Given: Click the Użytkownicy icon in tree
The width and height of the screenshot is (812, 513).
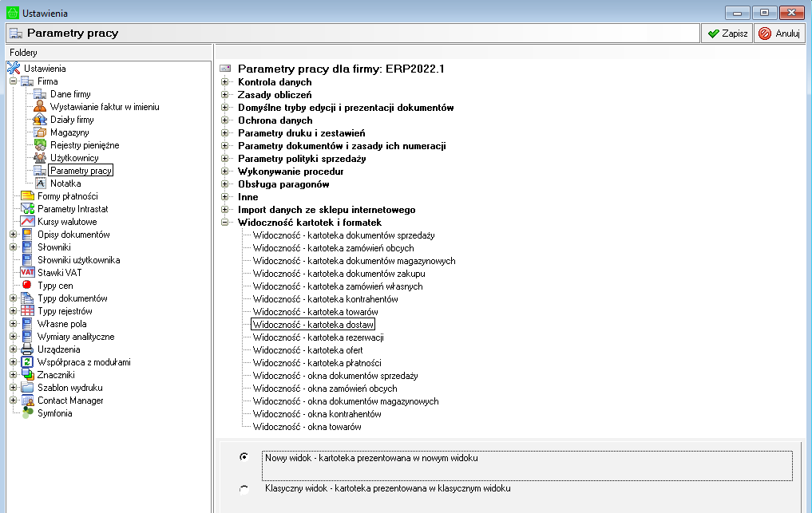Looking at the screenshot, I should pos(40,158).
